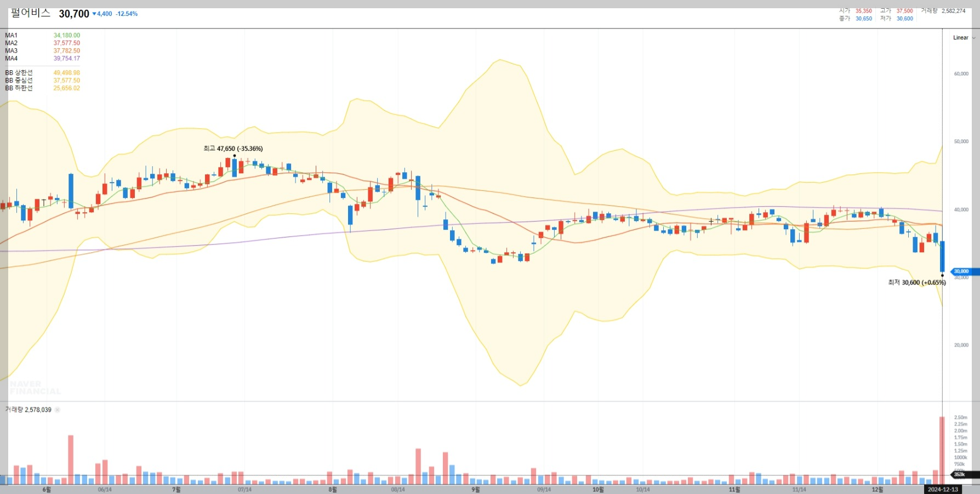Click the 40,000 price axis label

tap(961, 209)
